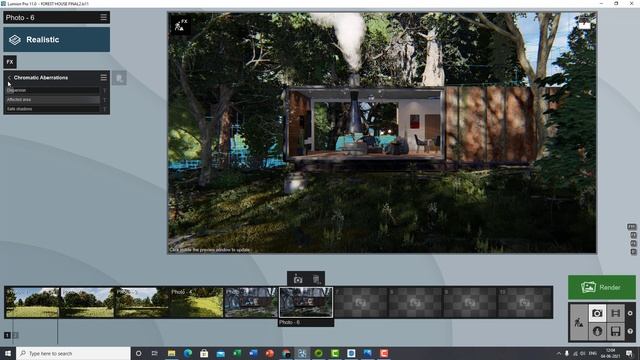The image size is (640, 360).
Task: Open the Chromatic Aberrations effect menu
Action: (103, 78)
